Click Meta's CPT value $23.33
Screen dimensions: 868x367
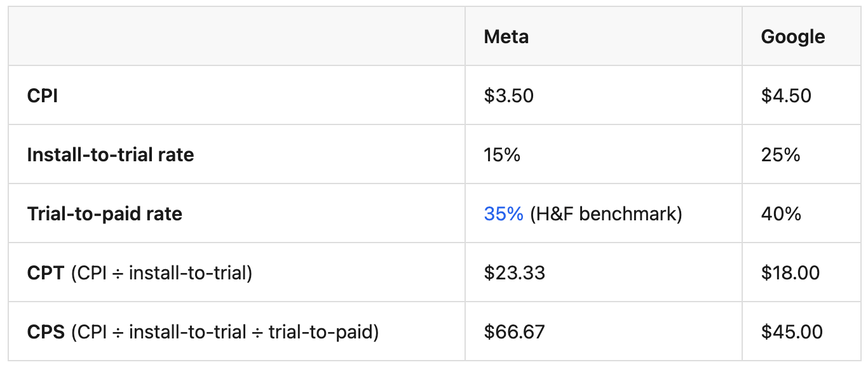[515, 273]
